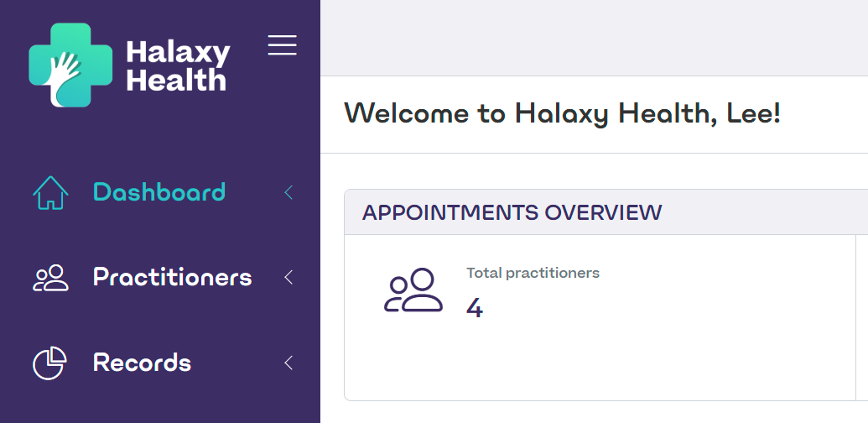Expand the Records submenu chevron

coord(288,363)
